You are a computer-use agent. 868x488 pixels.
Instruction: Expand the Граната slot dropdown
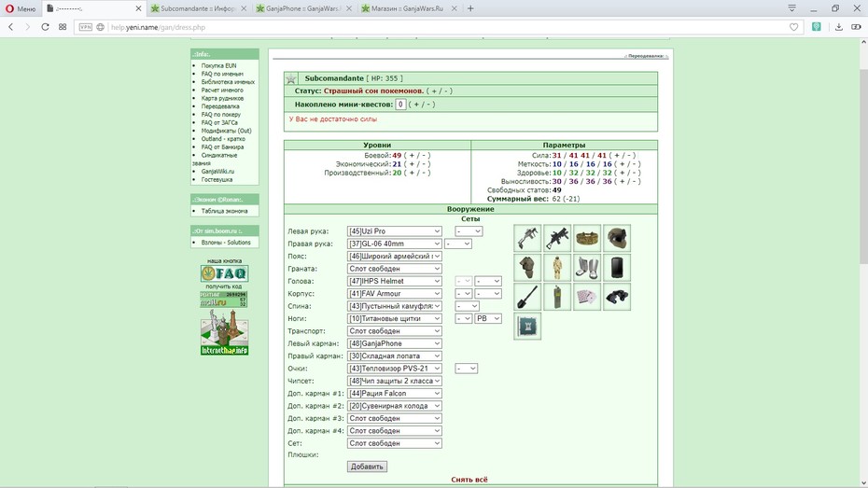pyautogui.click(x=394, y=269)
